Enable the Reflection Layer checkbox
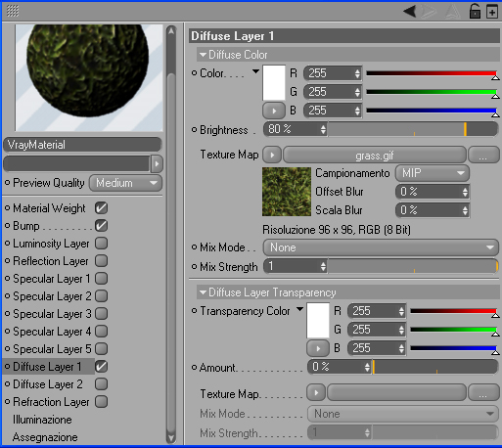The height and width of the screenshot is (448, 502). pos(102,261)
